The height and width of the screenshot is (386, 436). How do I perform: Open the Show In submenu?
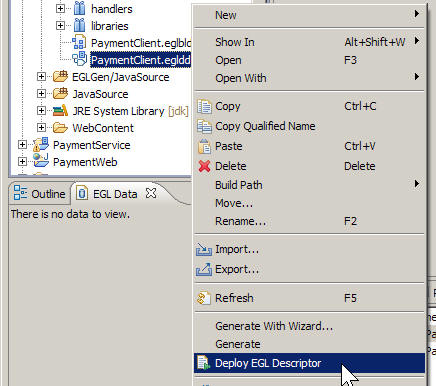pos(310,42)
